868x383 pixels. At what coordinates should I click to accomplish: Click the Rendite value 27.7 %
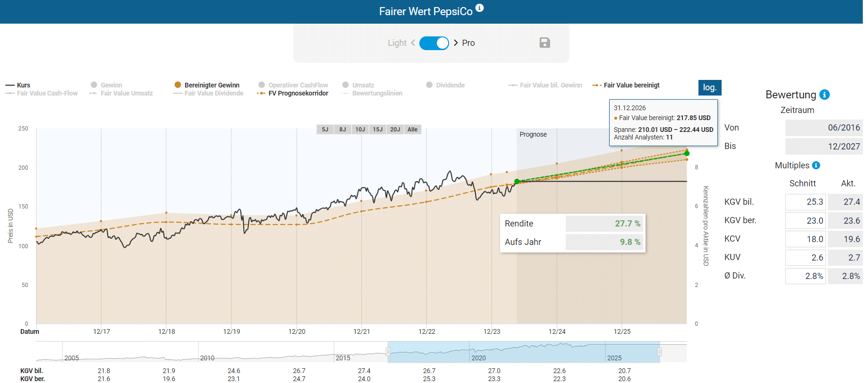[x=604, y=224]
